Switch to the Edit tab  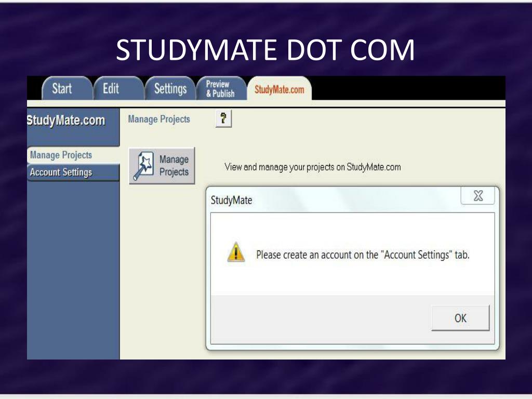pos(118,88)
